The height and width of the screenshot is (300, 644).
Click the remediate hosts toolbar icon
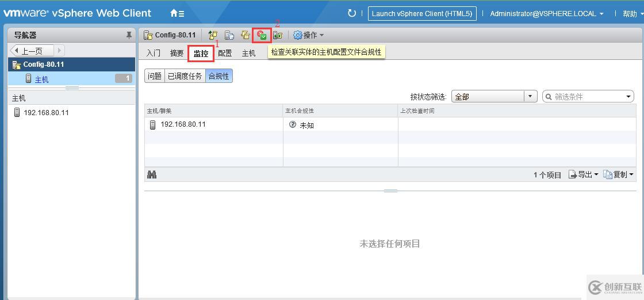pos(278,35)
